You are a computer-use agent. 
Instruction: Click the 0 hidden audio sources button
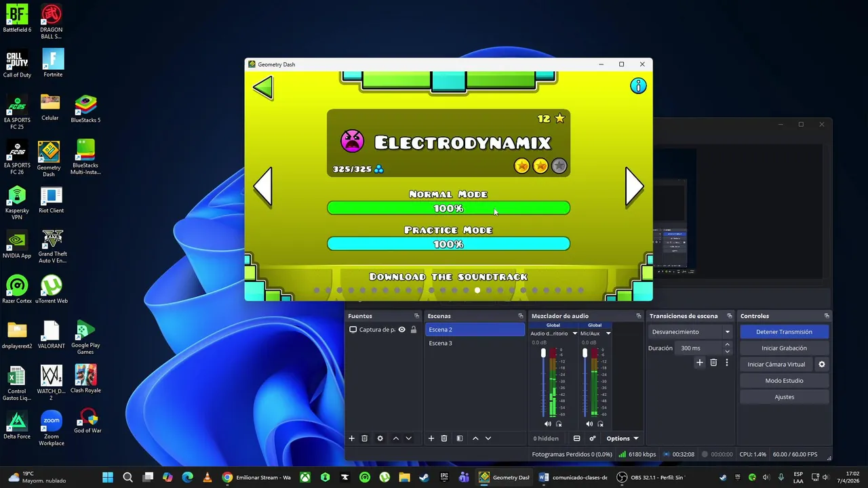pyautogui.click(x=546, y=439)
